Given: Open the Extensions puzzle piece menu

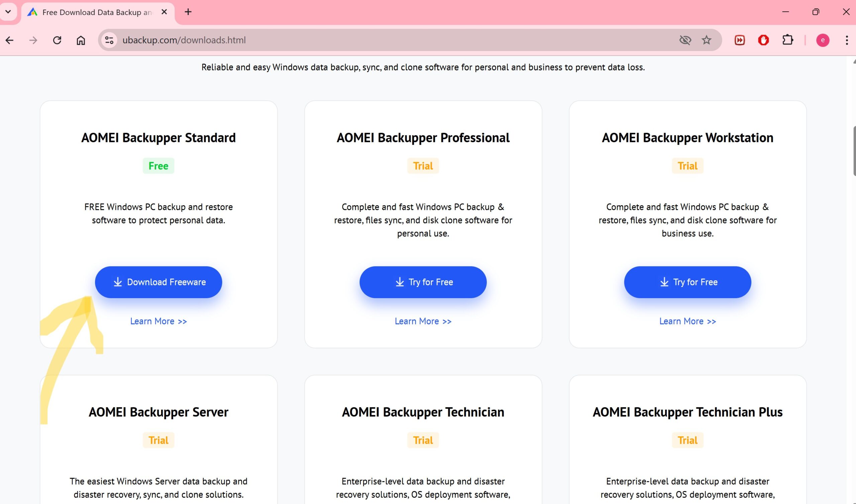Looking at the screenshot, I should pos(787,40).
